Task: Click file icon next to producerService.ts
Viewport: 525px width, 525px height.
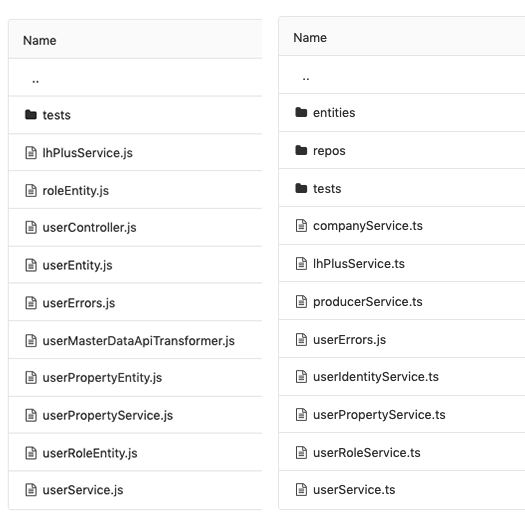Action: 301,301
